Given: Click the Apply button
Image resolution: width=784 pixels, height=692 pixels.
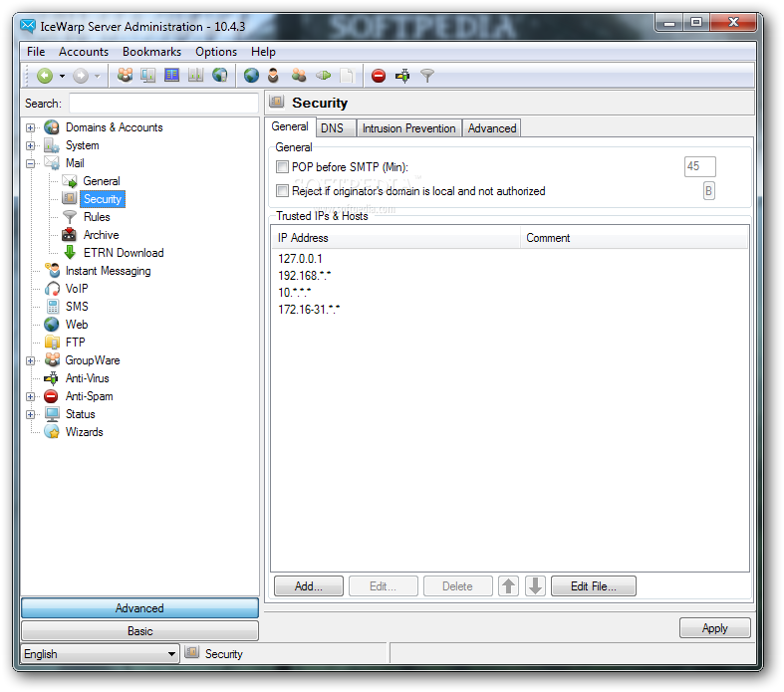Looking at the screenshot, I should [x=715, y=628].
